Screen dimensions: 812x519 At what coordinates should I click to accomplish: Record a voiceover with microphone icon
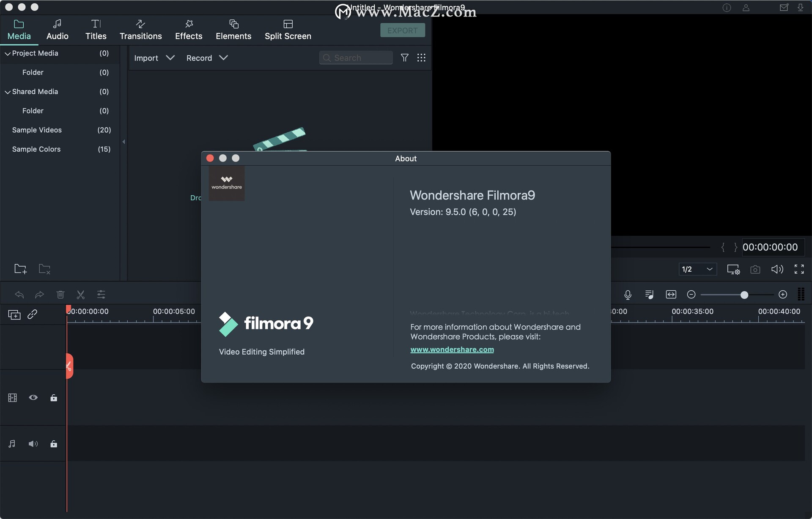click(628, 295)
